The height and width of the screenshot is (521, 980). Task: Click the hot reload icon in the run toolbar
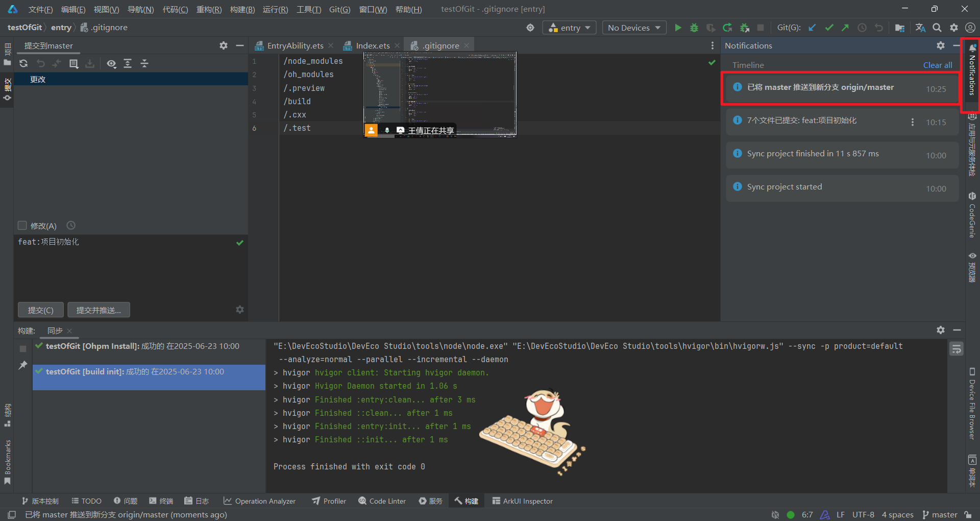point(727,28)
